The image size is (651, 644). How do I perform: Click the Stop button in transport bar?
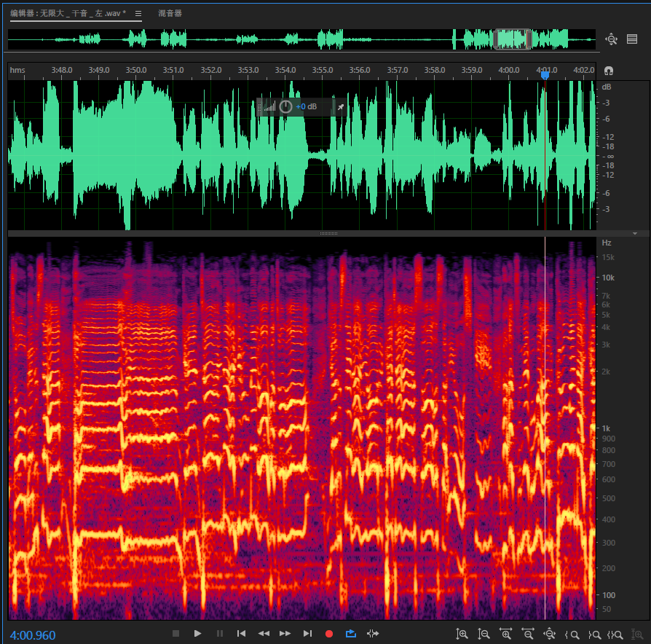[x=175, y=634]
